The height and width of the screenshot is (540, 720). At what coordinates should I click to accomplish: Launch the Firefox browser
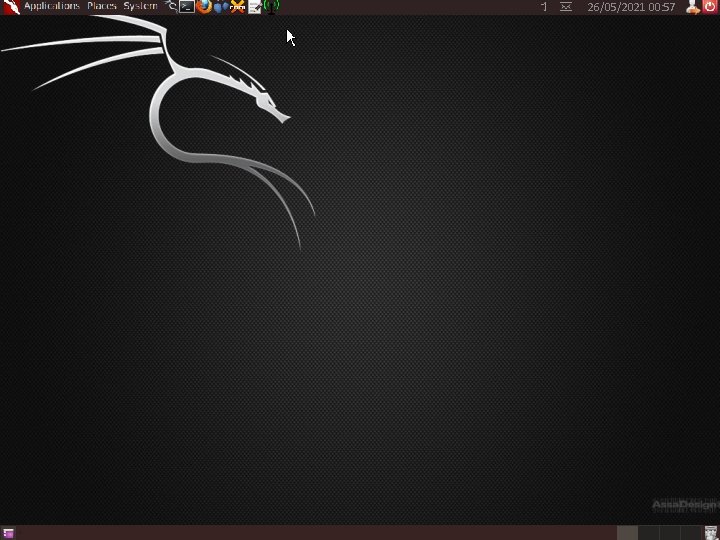point(204,6)
